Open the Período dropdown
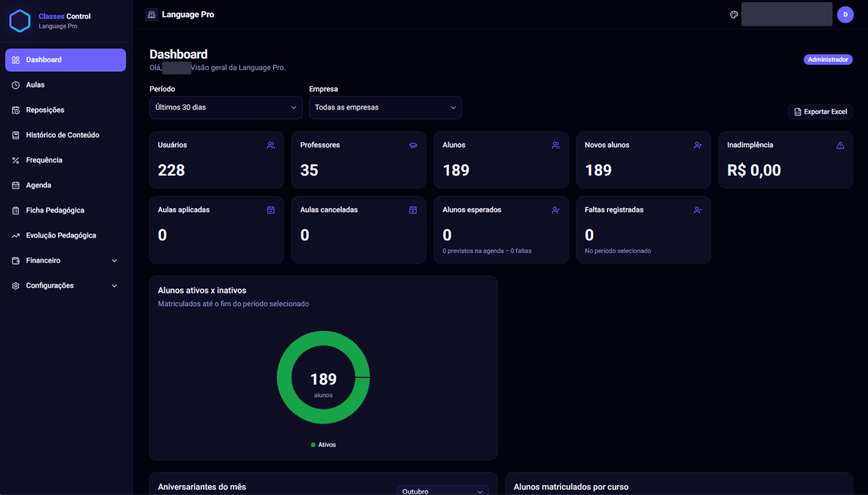Screen dimensions: 868x495 tap(226, 108)
